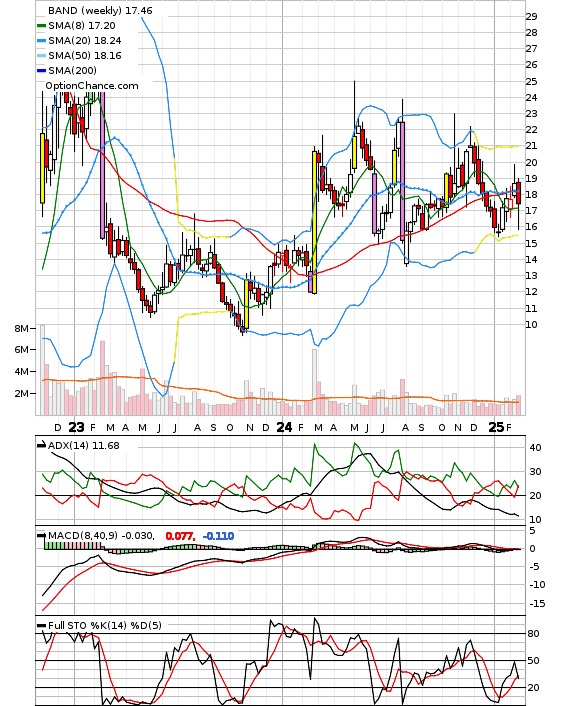The height and width of the screenshot is (706, 566).
Task: Click the price level 10 on right axis
Action: click(x=531, y=325)
